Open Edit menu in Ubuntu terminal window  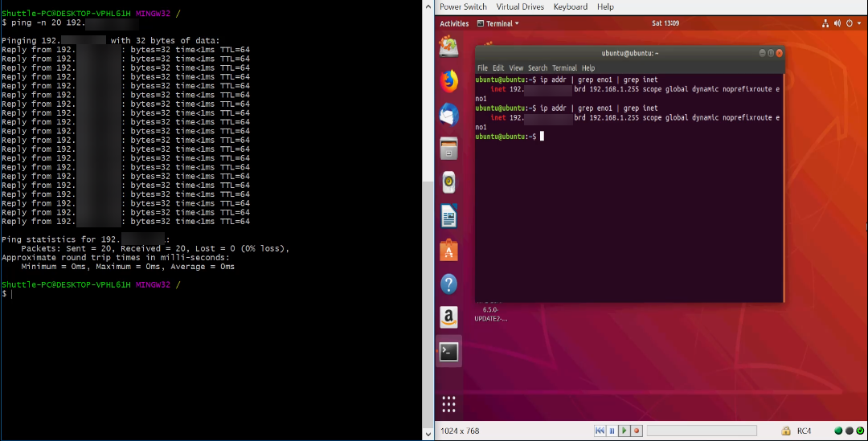tap(499, 68)
